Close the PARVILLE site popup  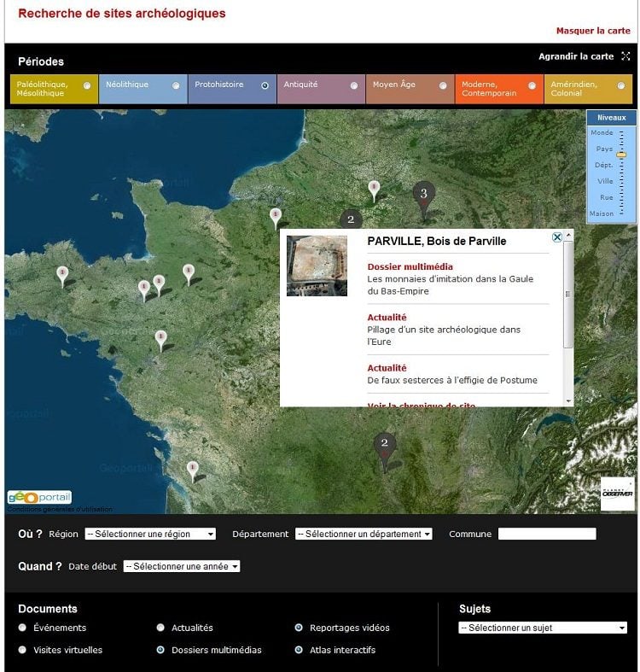point(557,237)
